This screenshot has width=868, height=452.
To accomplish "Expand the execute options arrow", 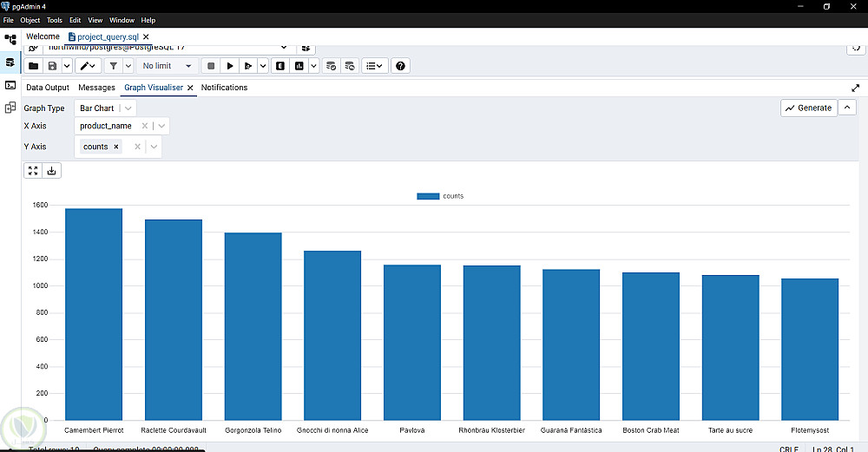I will click(x=263, y=66).
